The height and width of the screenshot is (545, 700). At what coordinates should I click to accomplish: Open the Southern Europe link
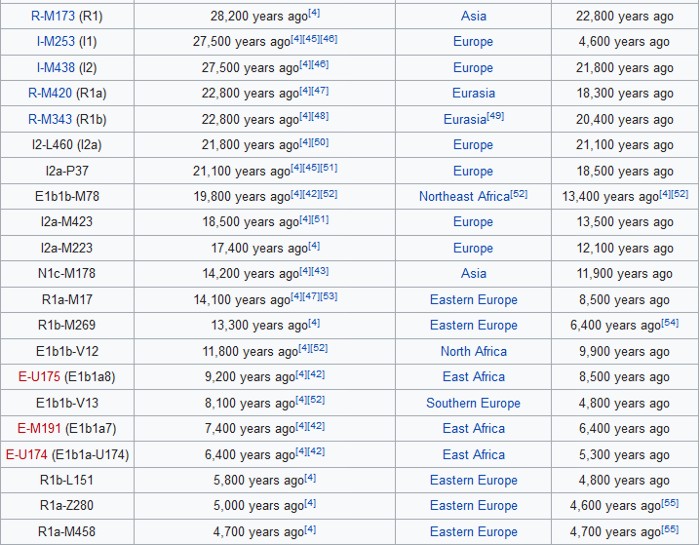click(473, 403)
